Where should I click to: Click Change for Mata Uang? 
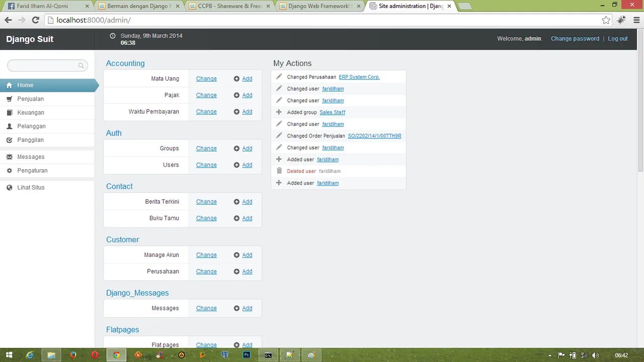tap(206, 79)
